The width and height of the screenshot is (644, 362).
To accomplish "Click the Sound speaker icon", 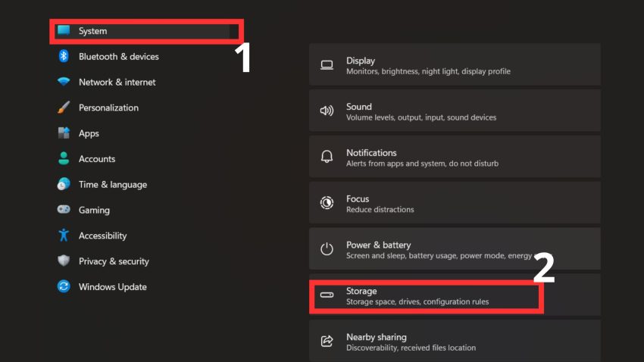I will pyautogui.click(x=327, y=111).
